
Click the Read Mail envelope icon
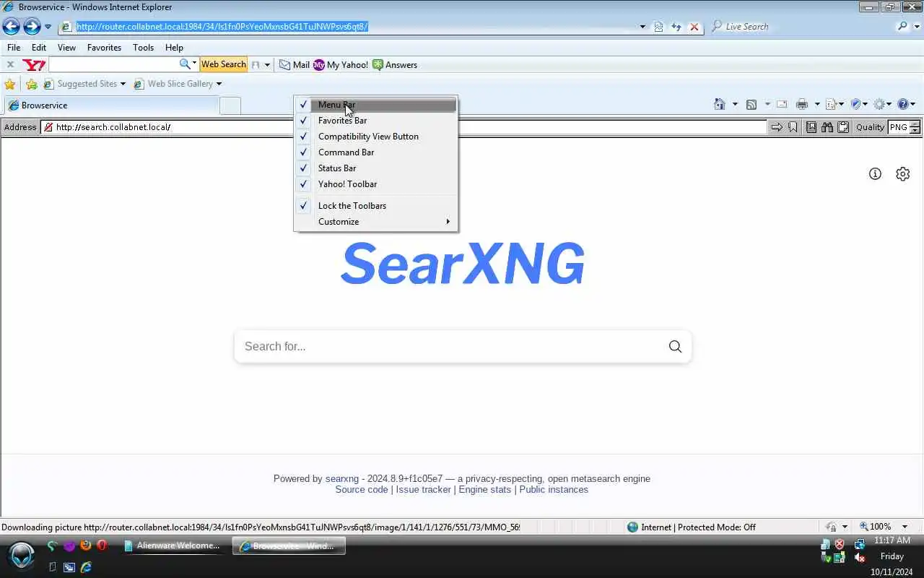pyautogui.click(x=782, y=105)
